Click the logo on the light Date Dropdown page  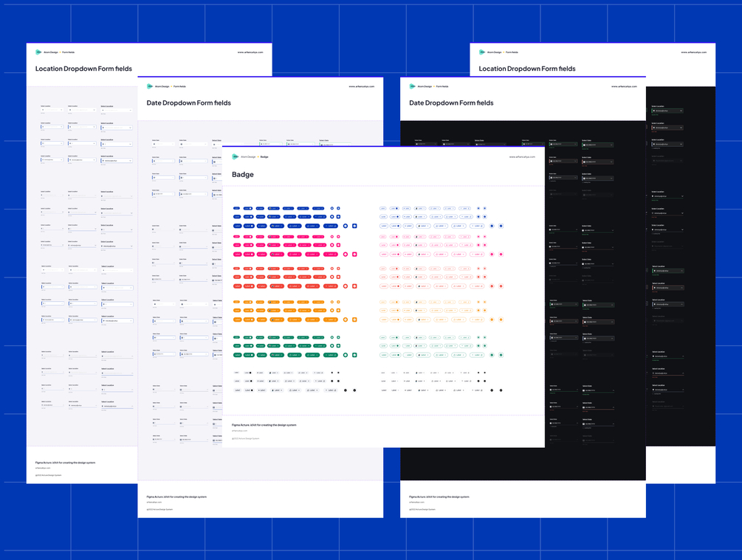pos(150,86)
